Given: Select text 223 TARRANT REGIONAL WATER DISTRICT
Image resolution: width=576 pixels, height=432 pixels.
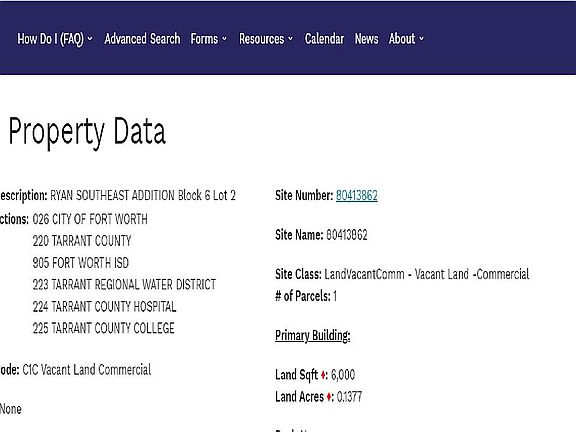Looking at the screenshot, I should click(124, 284).
